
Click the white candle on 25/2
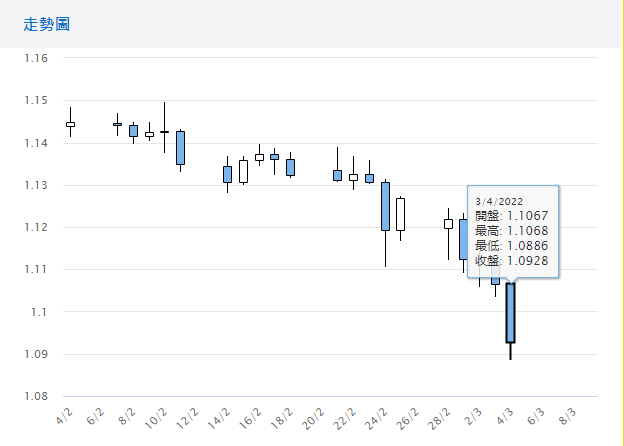click(x=400, y=214)
